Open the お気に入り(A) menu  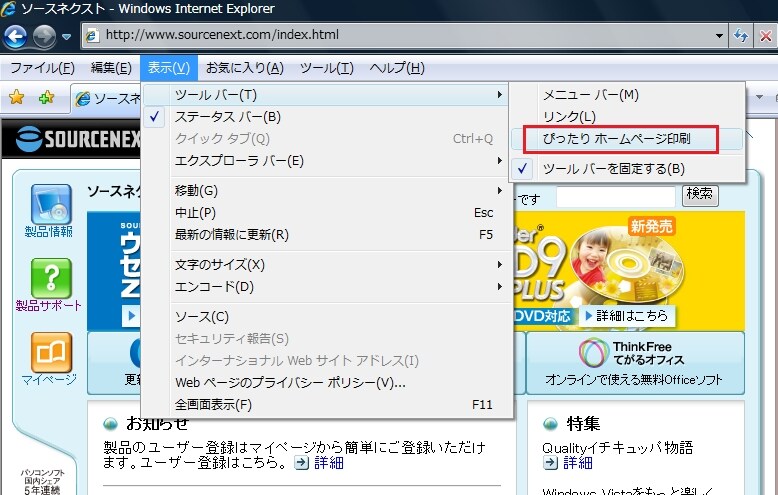click(x=245, y=67)
